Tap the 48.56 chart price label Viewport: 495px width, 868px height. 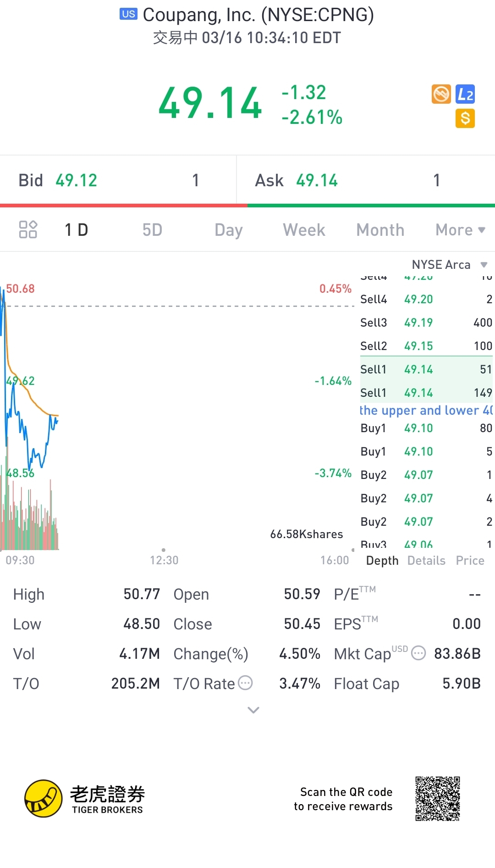click(20, 473)
